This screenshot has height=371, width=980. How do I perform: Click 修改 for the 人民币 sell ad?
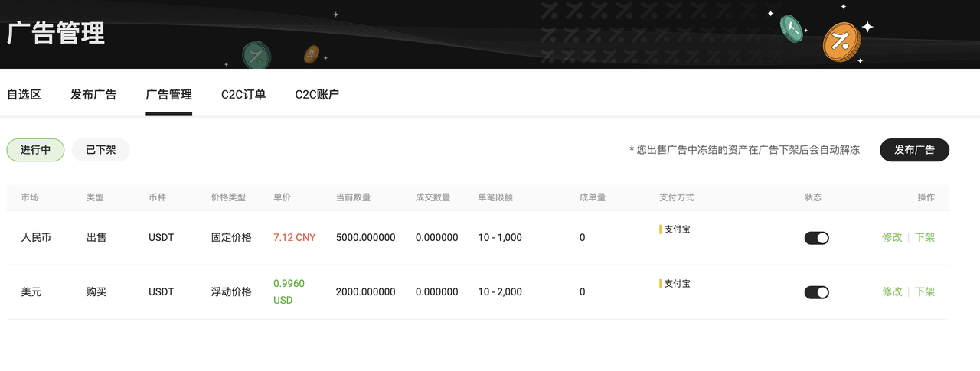(x=892, y=238)
